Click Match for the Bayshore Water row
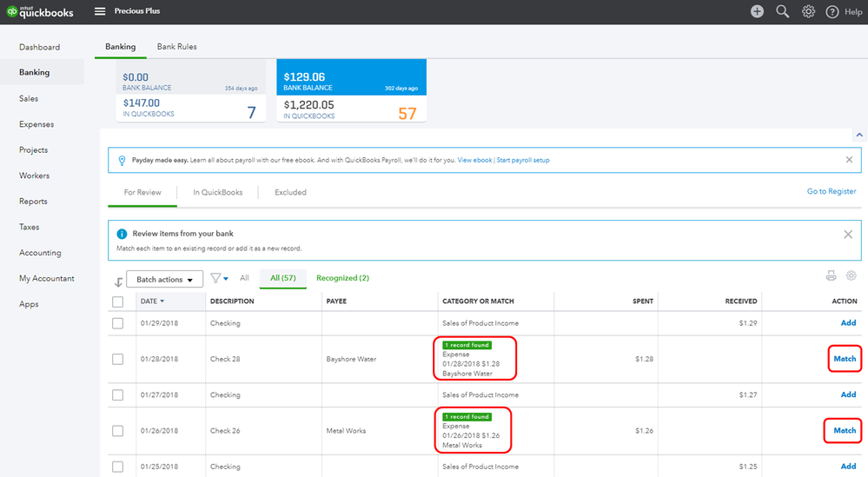 (x=845, y=359)
